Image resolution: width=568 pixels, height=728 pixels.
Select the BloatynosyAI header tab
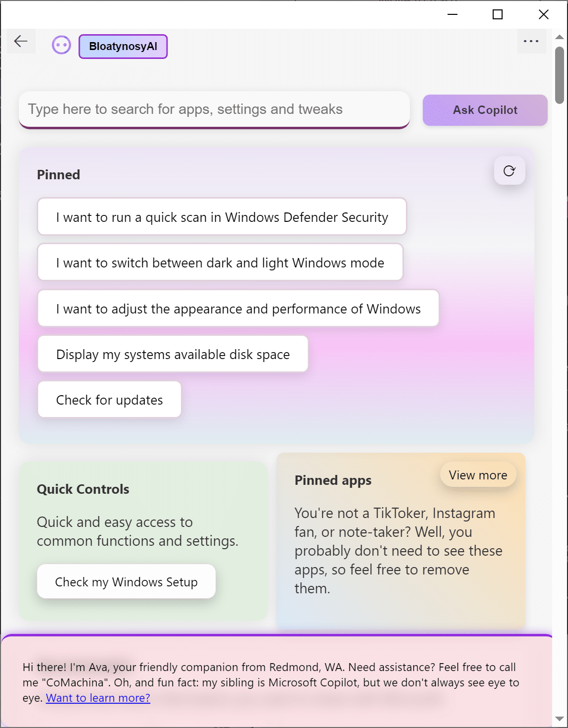123,47
